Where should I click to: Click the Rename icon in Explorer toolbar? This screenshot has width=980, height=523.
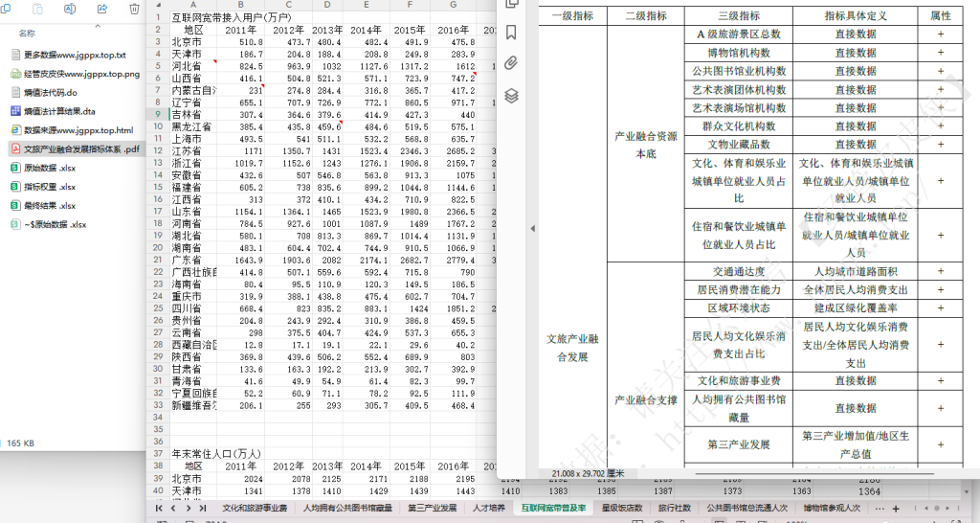(70, 9)
